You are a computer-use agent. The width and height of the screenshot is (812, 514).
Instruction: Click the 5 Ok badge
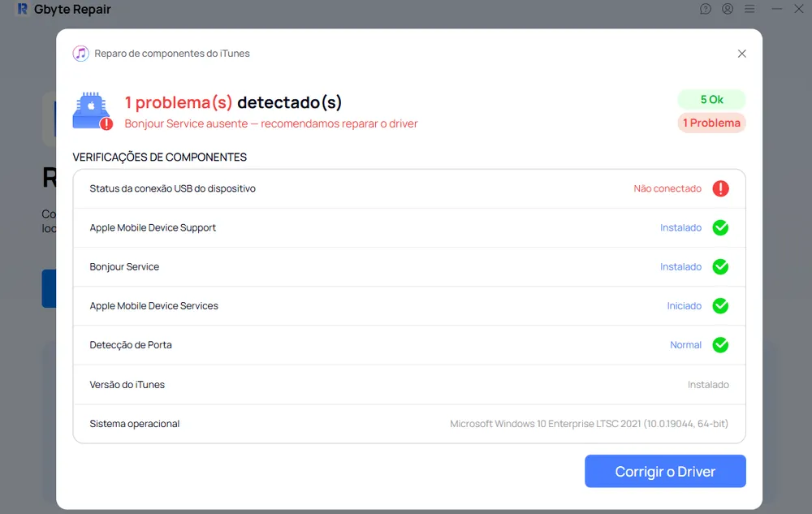(711, 99)
